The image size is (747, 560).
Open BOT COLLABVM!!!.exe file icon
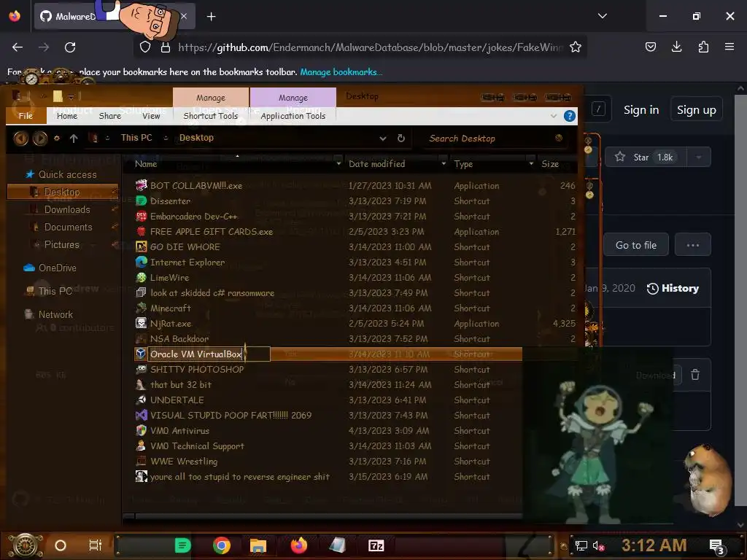[141, 185]
